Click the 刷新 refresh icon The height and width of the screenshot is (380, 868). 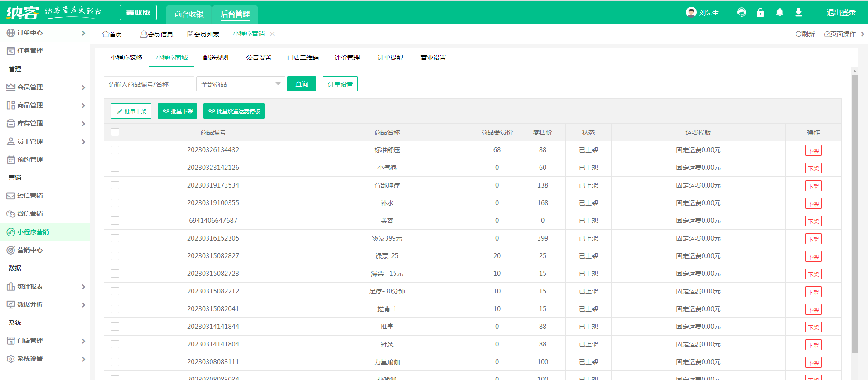pyautogui.click(x=799, y=34)
